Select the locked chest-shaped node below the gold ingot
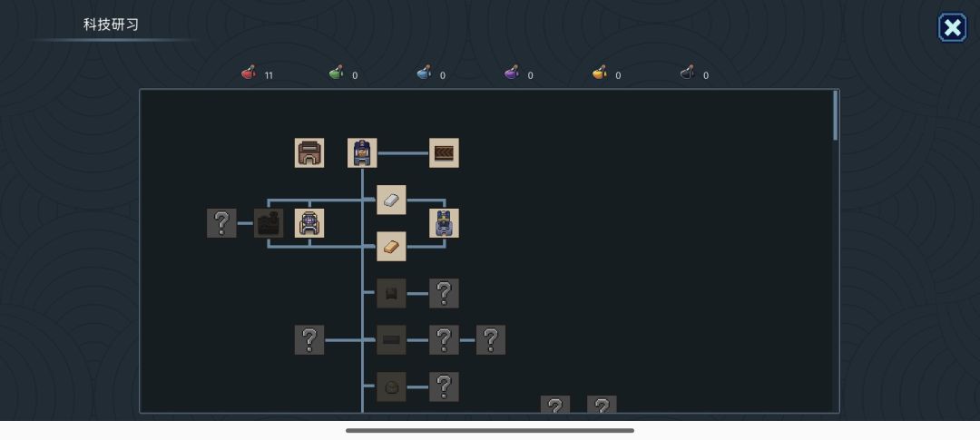Image resolution: width=980 pixels, height=440 pixels. point(391,294)
